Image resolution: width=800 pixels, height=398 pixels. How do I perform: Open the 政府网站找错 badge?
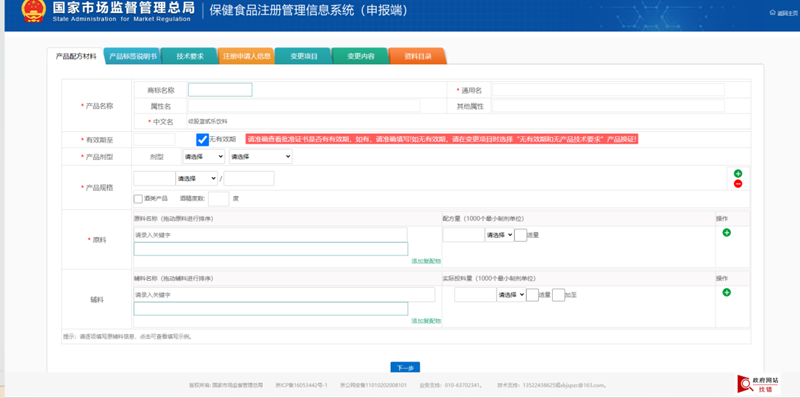click(x=758, y=384)
